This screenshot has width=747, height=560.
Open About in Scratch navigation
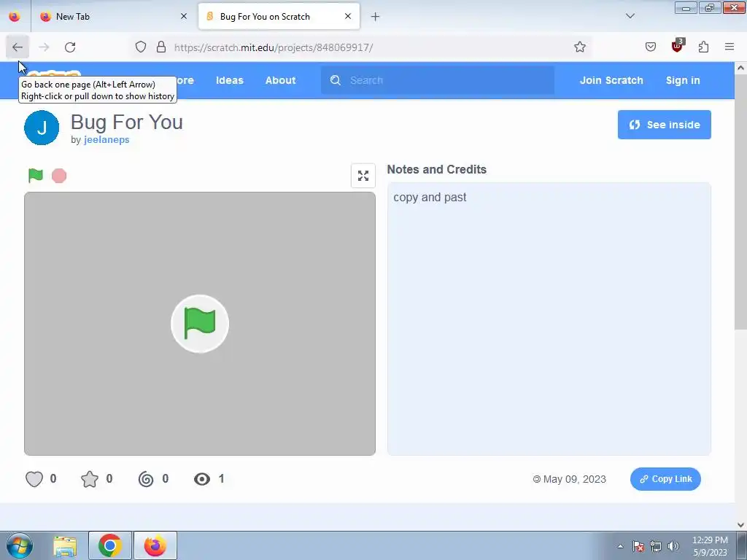coord(281,80)
